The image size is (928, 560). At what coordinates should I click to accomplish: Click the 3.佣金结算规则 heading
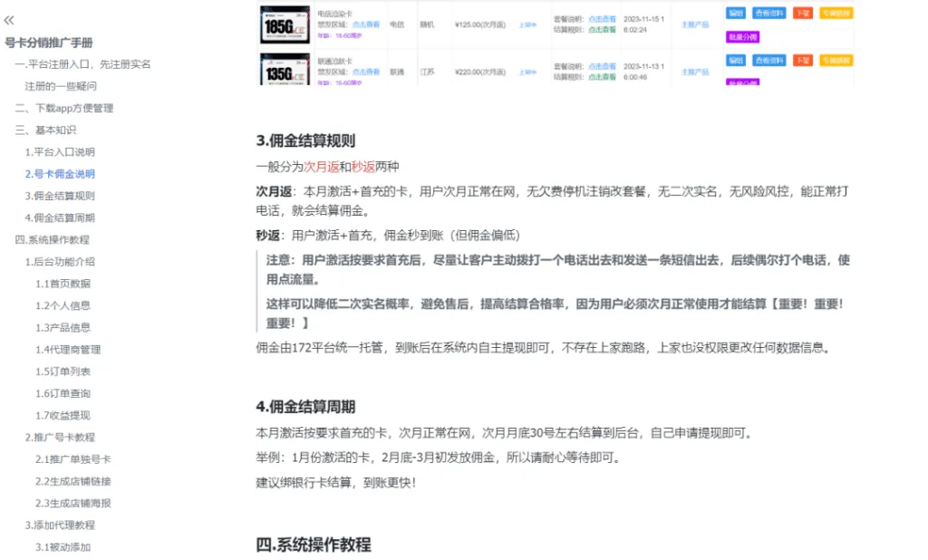[x=305, y=140]
